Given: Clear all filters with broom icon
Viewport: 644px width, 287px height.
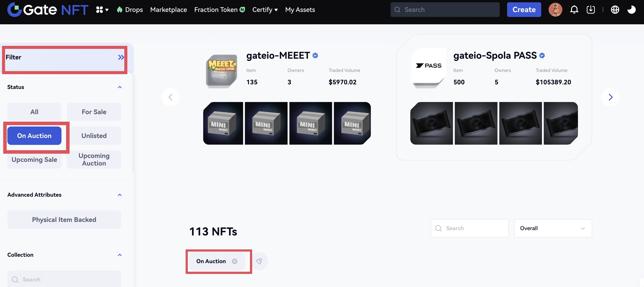Looking at the screenshot, I should 259,261.
